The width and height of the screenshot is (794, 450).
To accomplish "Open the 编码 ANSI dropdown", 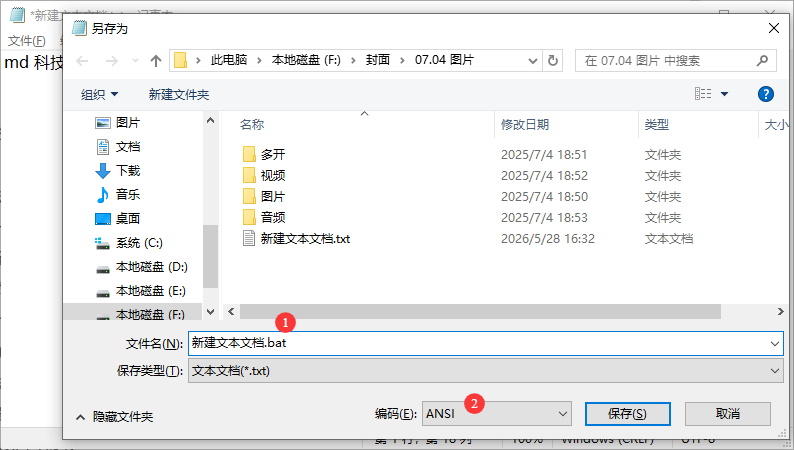I will click(497, 414).
